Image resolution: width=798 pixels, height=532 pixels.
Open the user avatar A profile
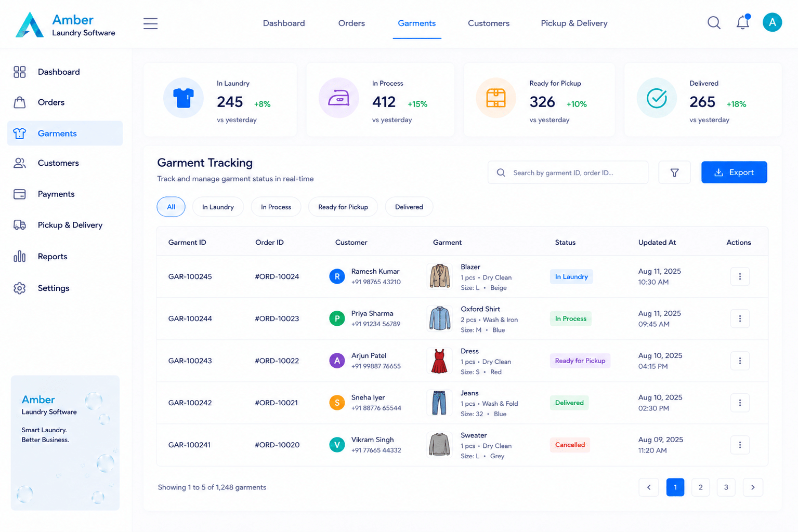772,22
